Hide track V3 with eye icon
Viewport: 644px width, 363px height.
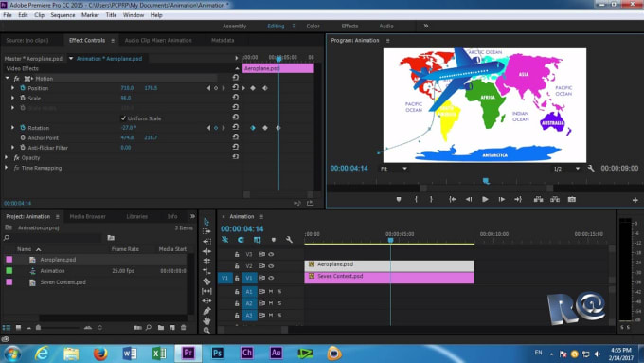coord(271,254)
